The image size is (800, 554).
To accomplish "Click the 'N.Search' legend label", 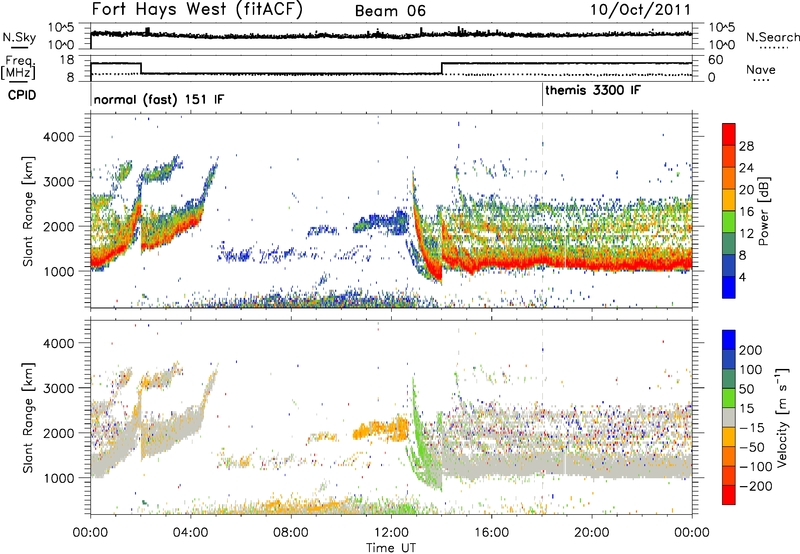I will tap(772, 37).
